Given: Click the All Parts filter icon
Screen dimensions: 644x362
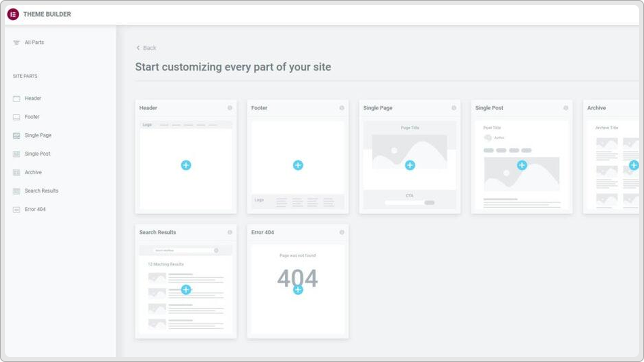Looking at the screenshot, I should pyautogui.click(x=16, y=42).
